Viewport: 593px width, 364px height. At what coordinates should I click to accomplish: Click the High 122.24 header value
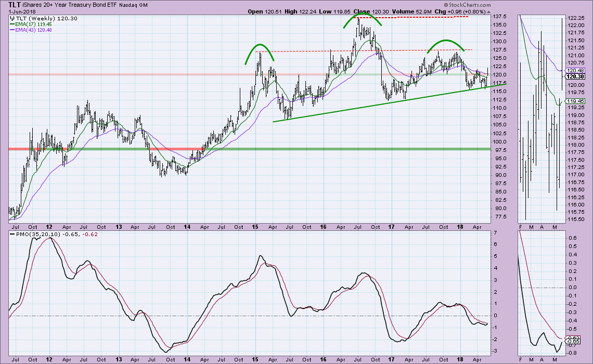click(x=302, y=11)
